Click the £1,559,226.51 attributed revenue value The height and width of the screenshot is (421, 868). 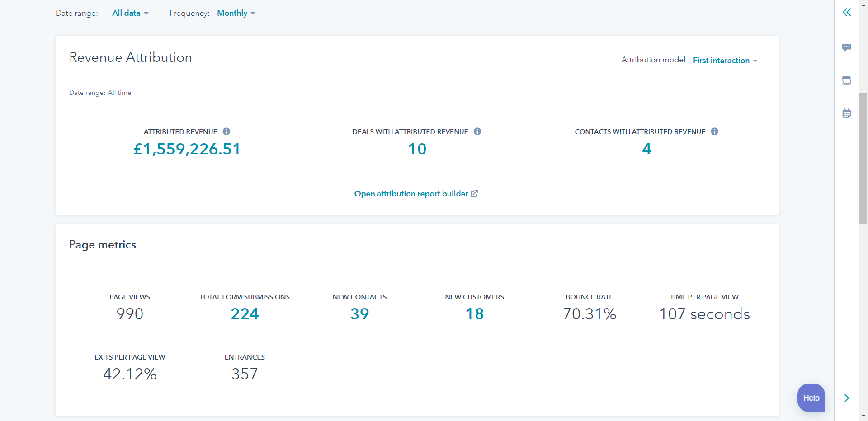click(x=187, y=149)
